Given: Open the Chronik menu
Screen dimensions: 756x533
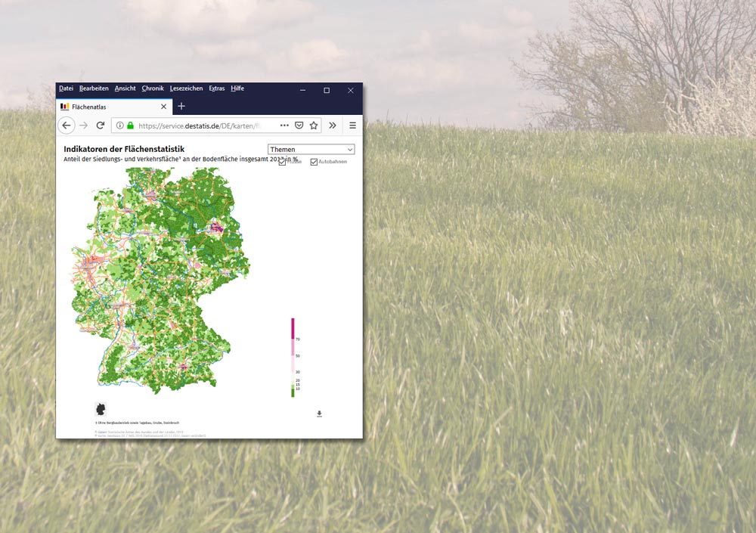Looking at the screenshot, I should (x=153, y=88).
